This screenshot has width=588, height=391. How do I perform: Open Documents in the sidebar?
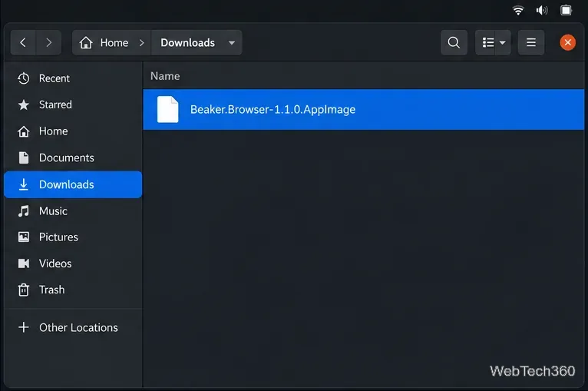(73, 158)
